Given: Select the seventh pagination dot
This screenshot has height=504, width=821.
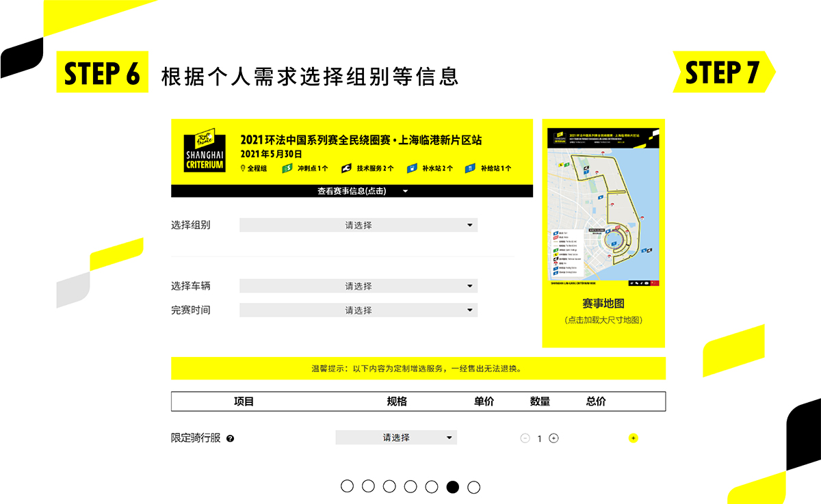Looking at the screenshot, I should (473, 487).
